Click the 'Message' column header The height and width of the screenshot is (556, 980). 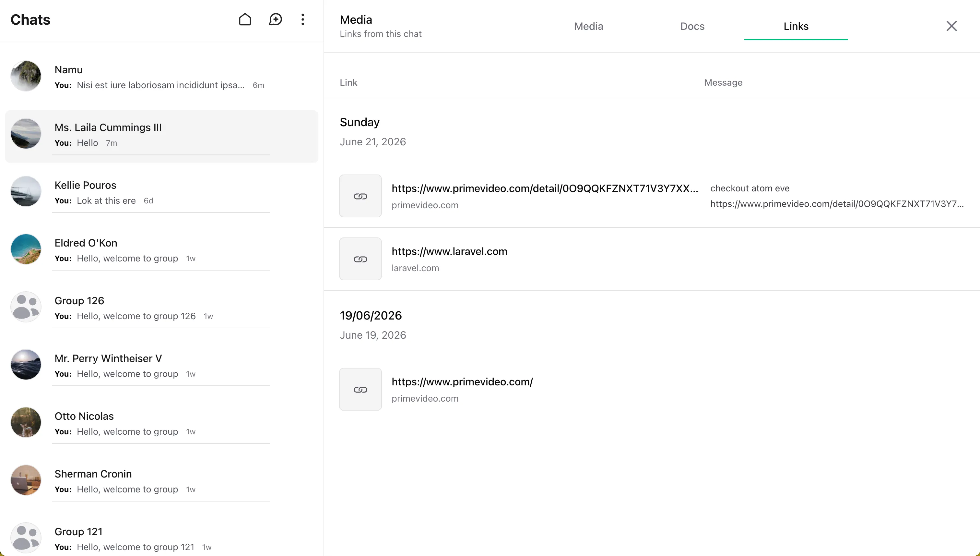click(723, 82)
